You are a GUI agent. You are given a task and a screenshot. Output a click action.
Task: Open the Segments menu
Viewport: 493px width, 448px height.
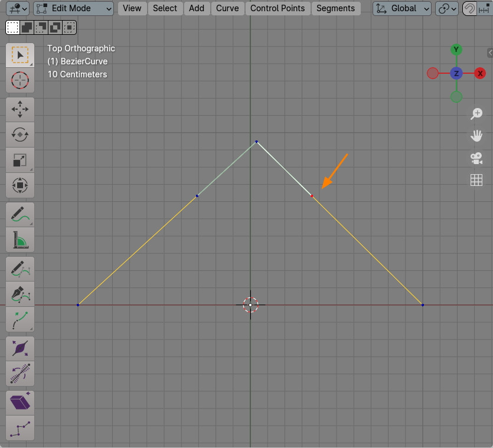[x=335, y=8]
